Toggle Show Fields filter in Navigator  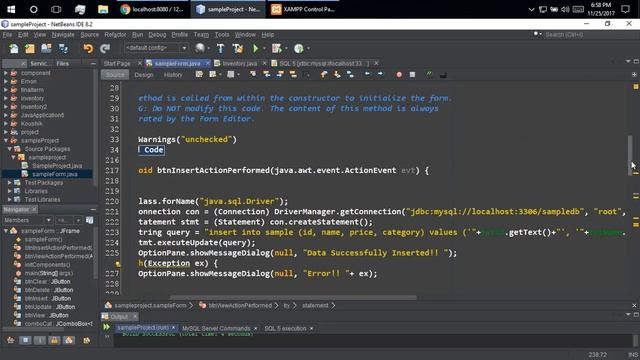[x=25, y=340]
